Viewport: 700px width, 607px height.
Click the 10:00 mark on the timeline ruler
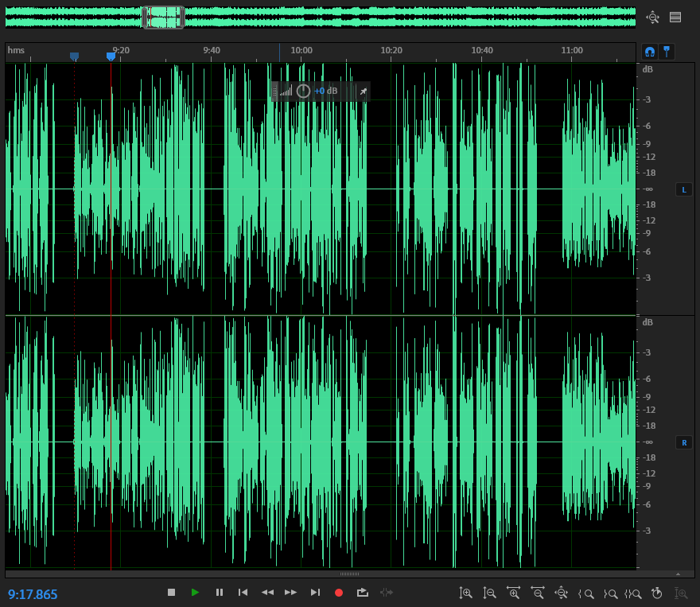[301, 50]
